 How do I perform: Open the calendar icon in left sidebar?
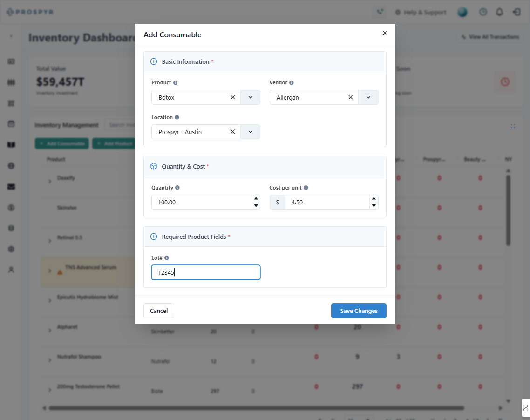coord(11,124)
